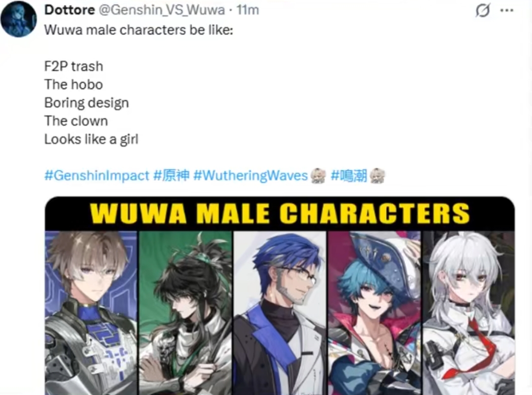Screen dimensions: 532x395
Task: Click the white-haired character with red tie
Action: (x=468, y=313)
